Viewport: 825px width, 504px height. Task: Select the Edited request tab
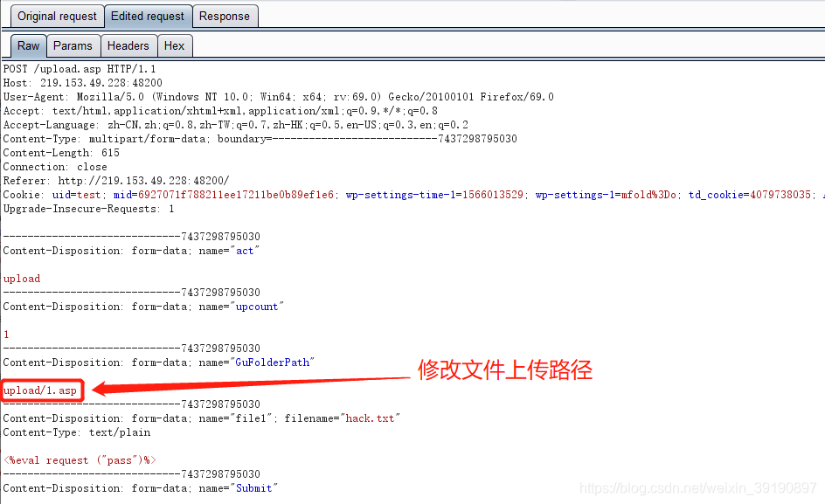coord(148,17)
